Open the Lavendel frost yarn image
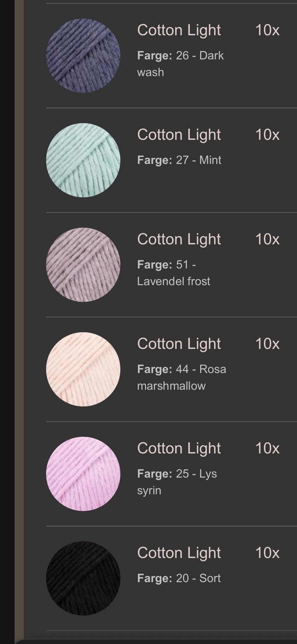This screenshot has width=297, height=644. coord(83,265)
